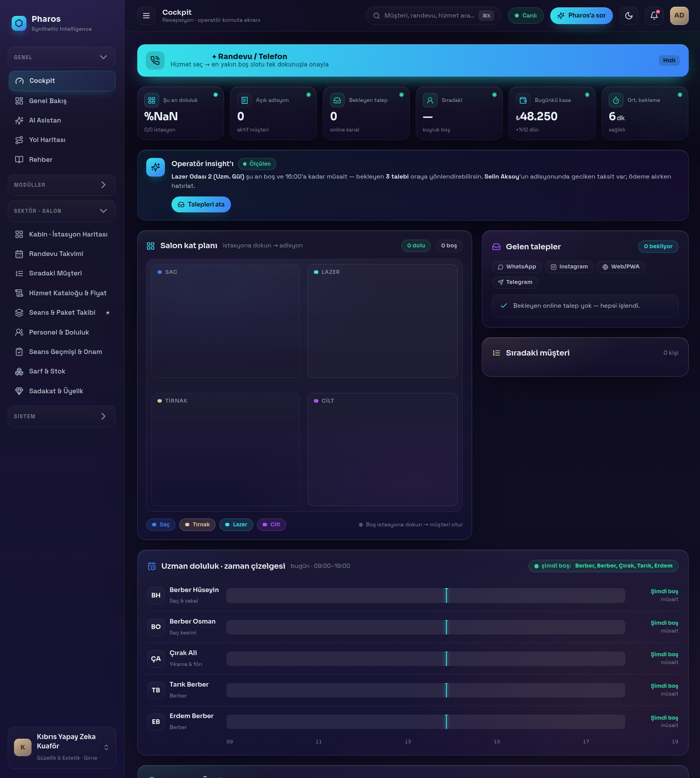Open Sarf & Stok
The width and height of the screenshot is (700, 778).
click(x=62, y=371)
